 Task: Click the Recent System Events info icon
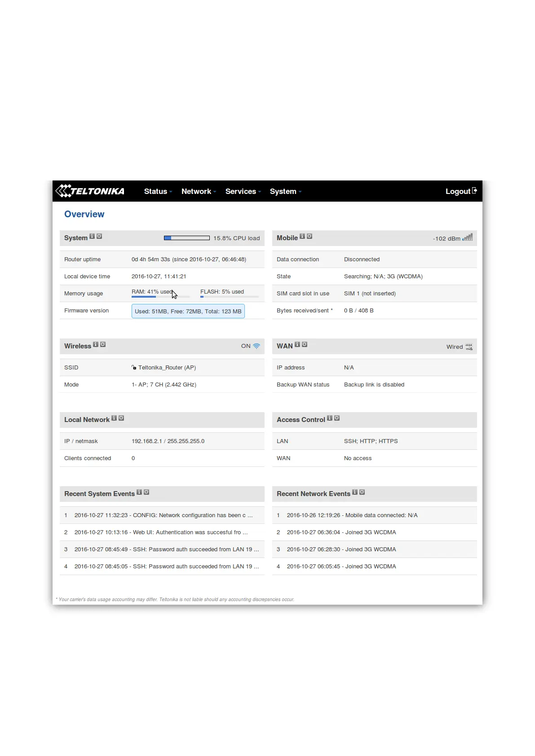[139, 492]
